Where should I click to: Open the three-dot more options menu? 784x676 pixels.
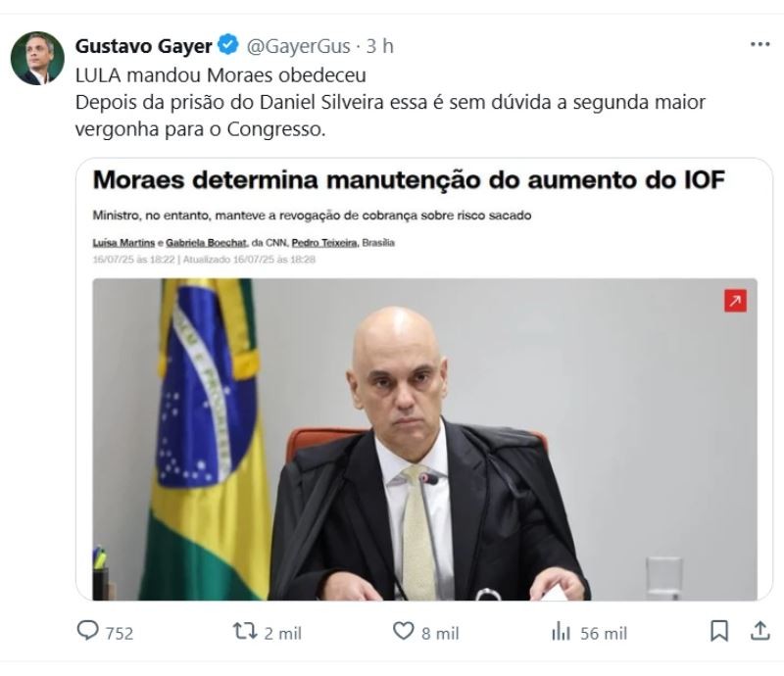[x=760, y=44]
